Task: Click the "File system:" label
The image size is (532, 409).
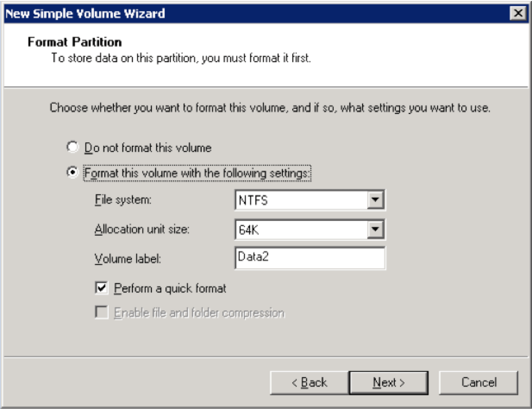Action: pyautogui.click(x=123, y=201)
